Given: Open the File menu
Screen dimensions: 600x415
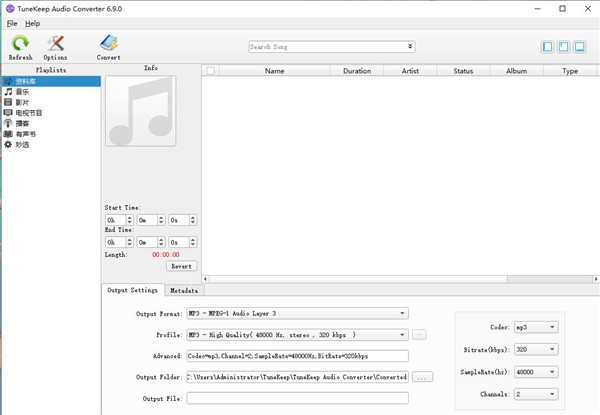Looking at the screenshot, I should [x=12, y=23].
